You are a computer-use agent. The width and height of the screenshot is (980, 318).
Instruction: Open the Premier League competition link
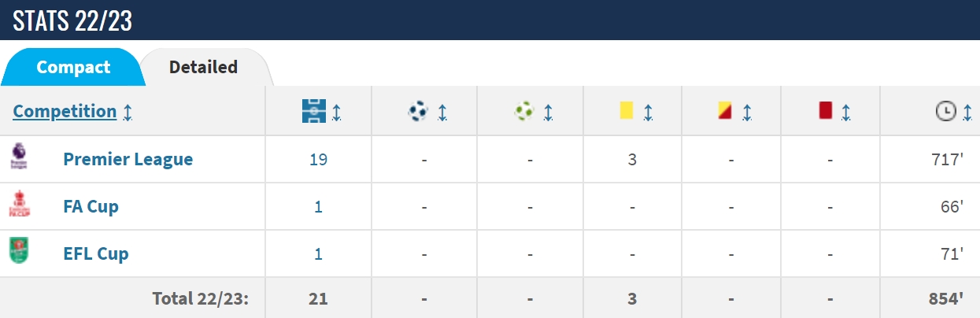tap(128, 159)
